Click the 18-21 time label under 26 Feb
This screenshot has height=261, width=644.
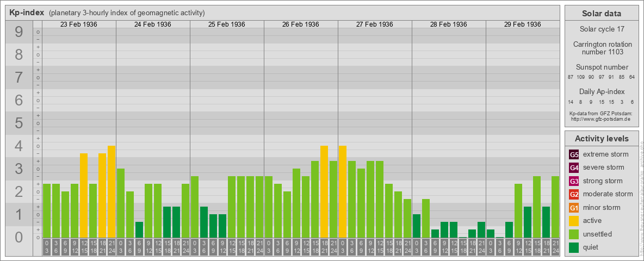click(324, 247)
